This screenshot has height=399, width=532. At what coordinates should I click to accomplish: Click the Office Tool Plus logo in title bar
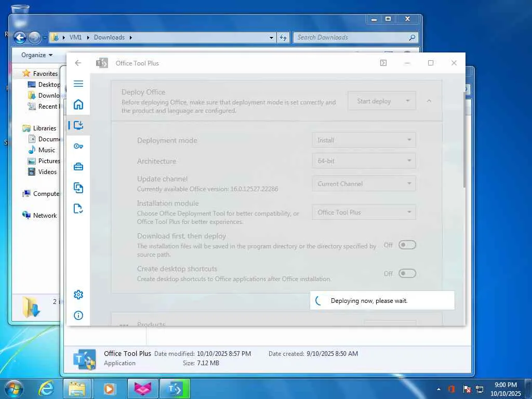click(102, 63)
